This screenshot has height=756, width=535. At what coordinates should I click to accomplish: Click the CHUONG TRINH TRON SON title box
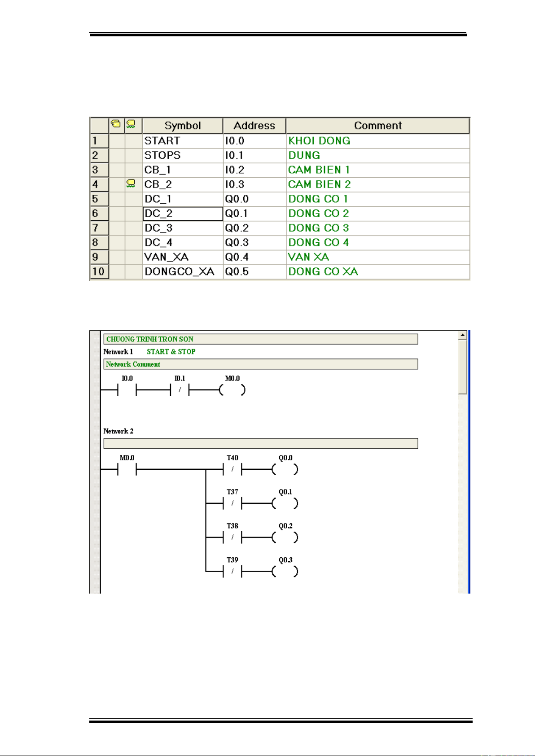pos(260,339)
